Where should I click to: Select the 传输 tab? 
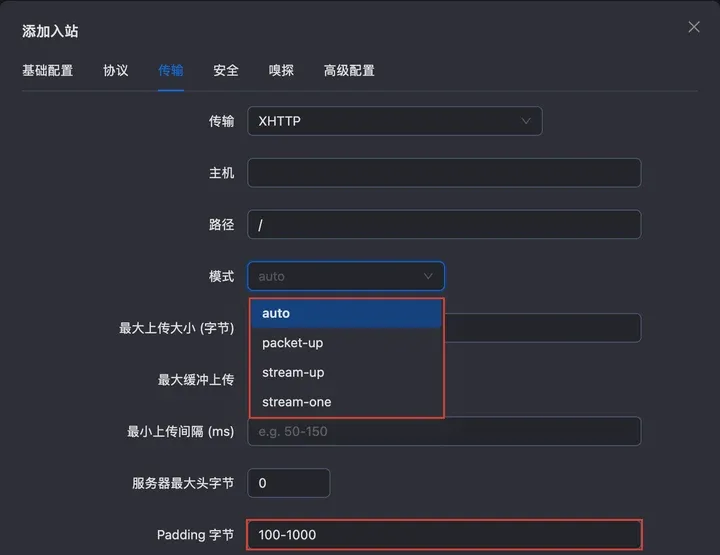(171, 70)
